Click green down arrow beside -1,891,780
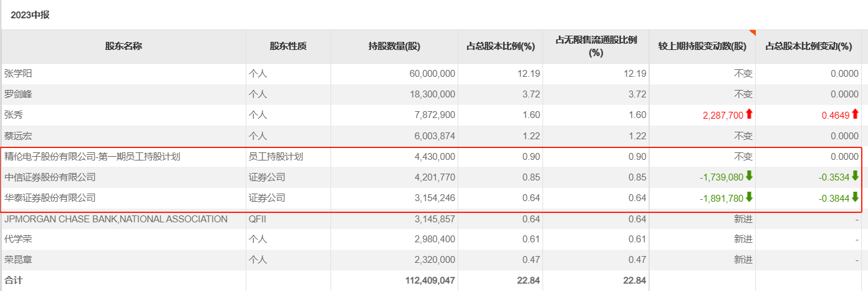The image size is (868, 291). pyautogui.click(x=749, y=198)
